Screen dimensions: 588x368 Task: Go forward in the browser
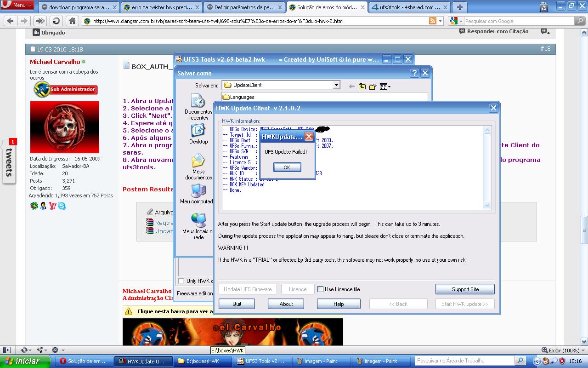[x=23, y=21]
